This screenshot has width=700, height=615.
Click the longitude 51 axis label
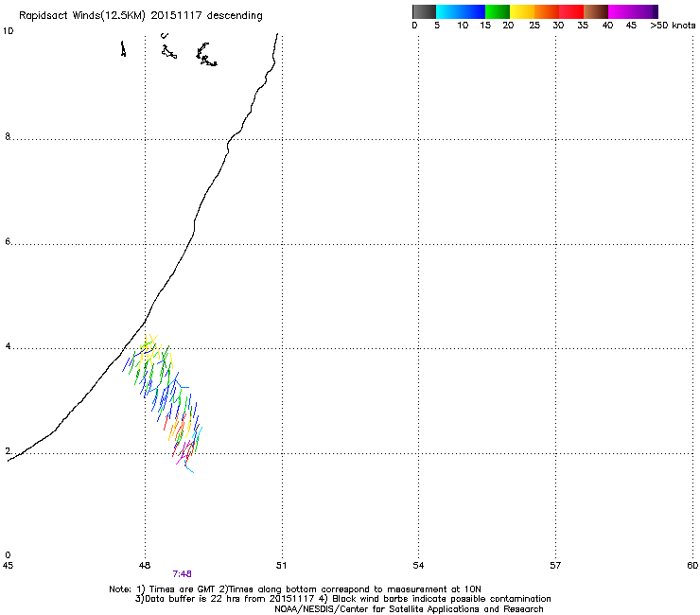point(281,566)
